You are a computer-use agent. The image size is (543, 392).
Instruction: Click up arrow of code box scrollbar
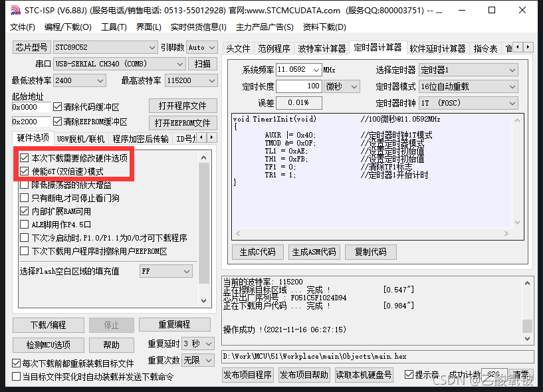[517, 120]
